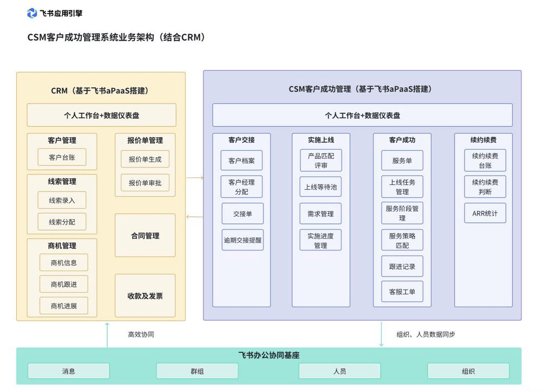Viewport: 542px width, 392px height.
Task: Click the 实施上线 column heading
Action: coord(321,140)
